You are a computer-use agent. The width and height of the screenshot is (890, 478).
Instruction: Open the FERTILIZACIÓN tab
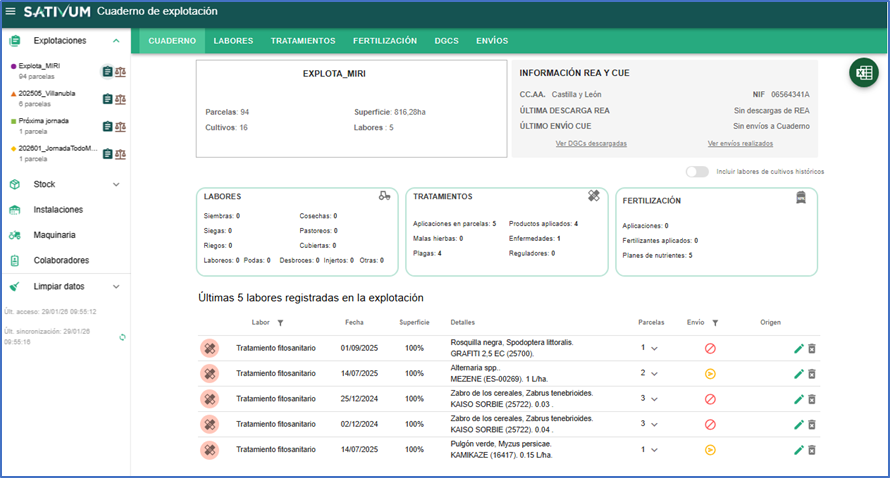[x=384, y=41]
